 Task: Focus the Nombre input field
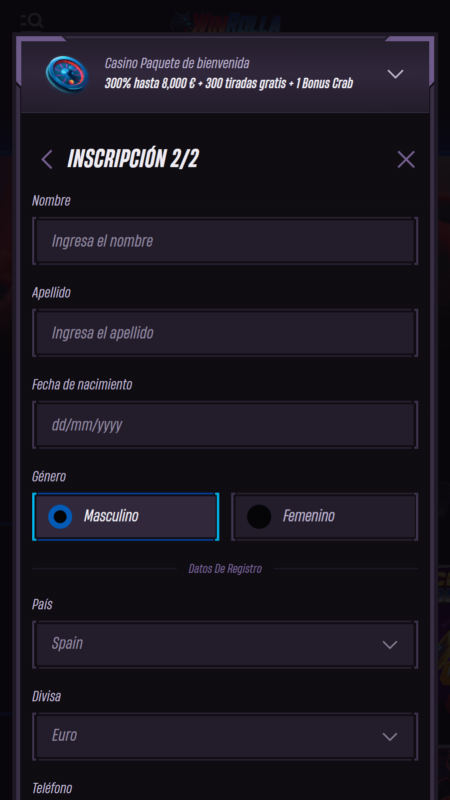point(225,241)
